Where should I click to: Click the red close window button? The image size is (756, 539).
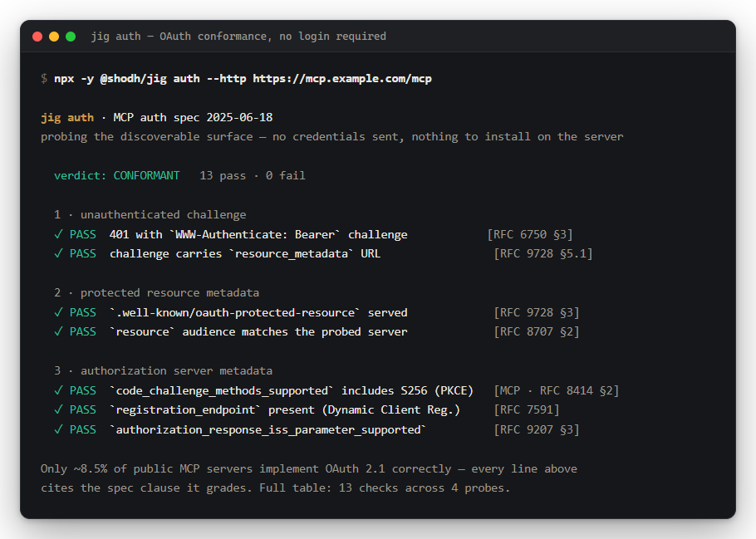pyautogui.click(x=37, y=37)
